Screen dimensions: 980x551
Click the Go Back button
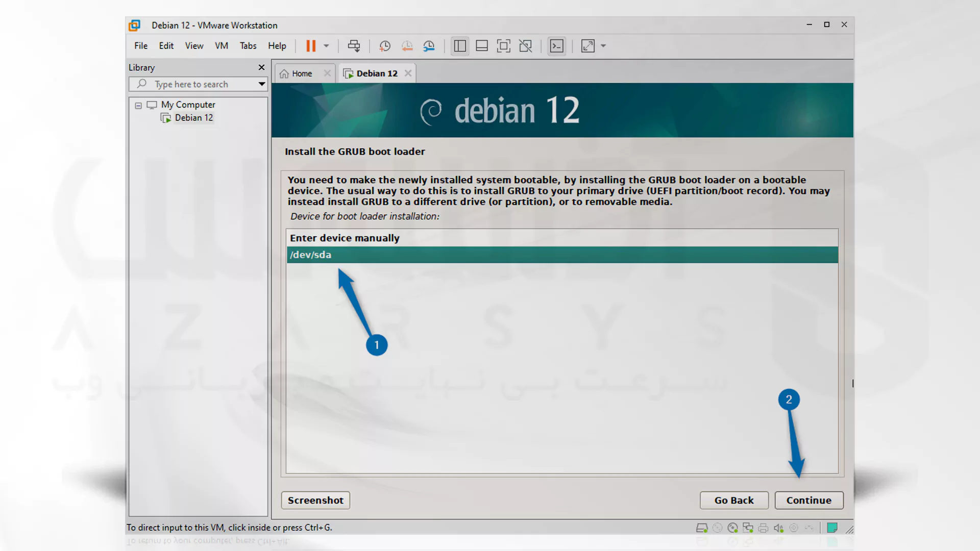coord(734,500)
